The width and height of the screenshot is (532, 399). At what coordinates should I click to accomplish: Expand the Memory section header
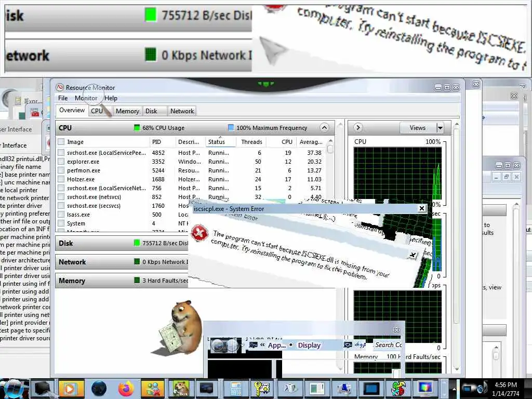[122, 281]
